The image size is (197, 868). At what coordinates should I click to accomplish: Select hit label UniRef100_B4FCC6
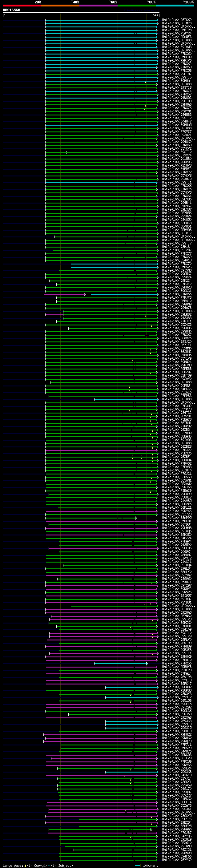point(177,389)
